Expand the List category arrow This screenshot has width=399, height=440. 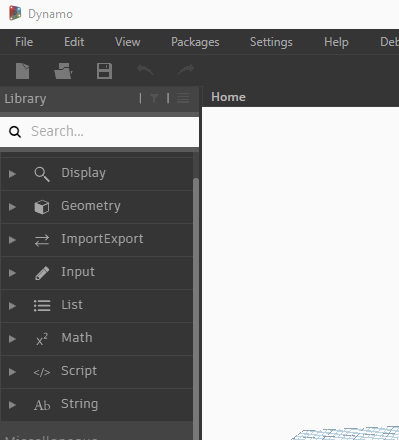coord(12,306)
